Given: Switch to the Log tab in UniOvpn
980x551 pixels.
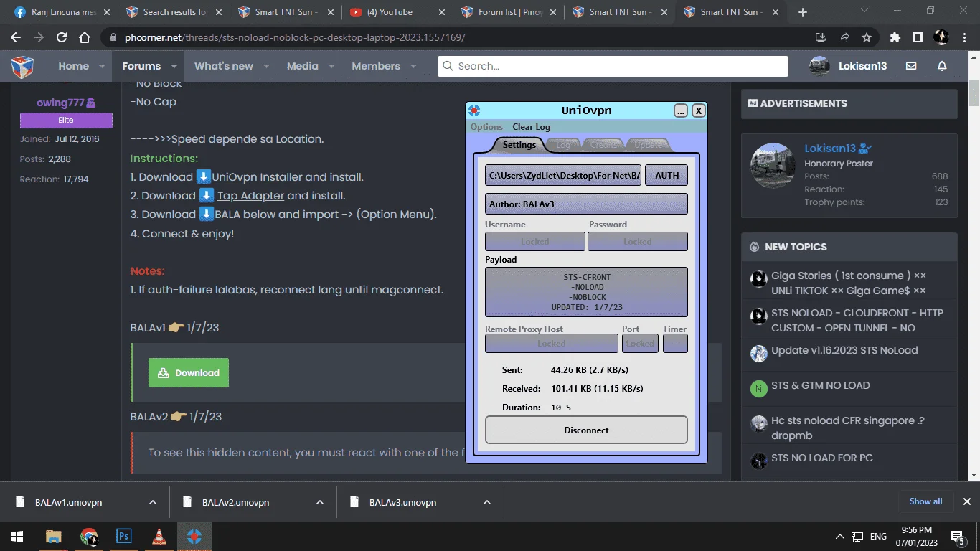Looking at the screenshot, I should [563, 145].
